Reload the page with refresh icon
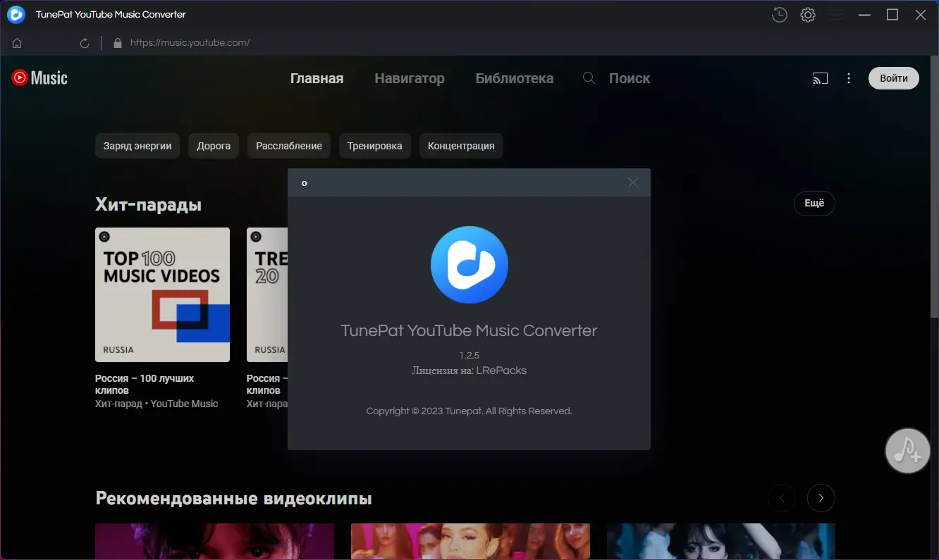The image size is (939, 560). coord(85,43)
